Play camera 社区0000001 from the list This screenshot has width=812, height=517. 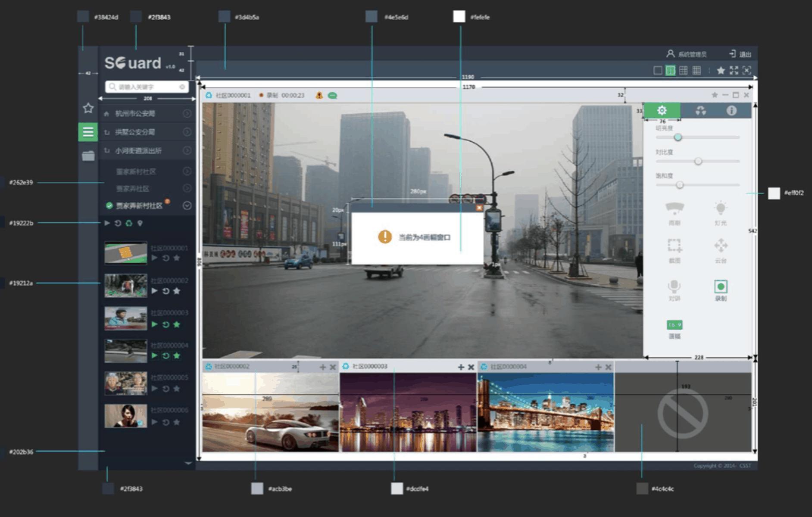(x=154, y=258)
